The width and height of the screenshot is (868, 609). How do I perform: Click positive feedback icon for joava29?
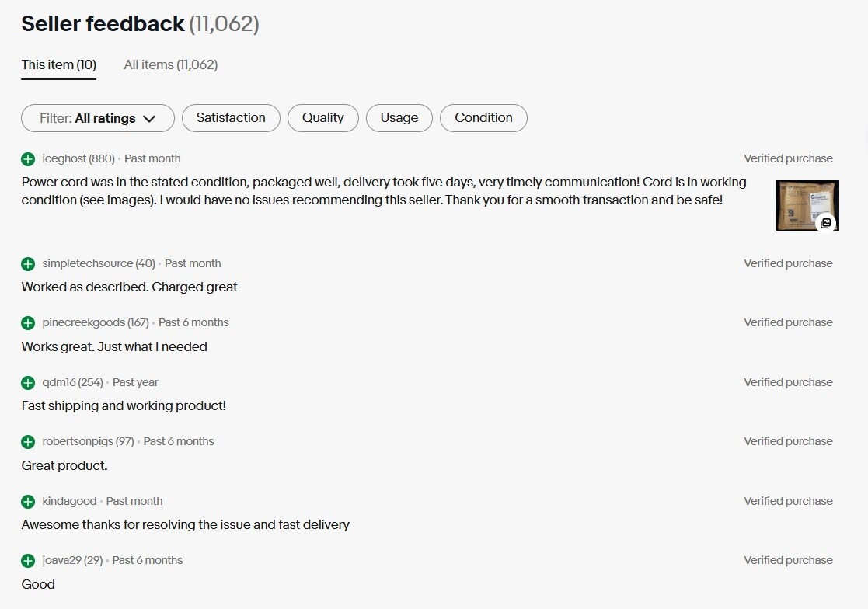click(x=28, y=561)
